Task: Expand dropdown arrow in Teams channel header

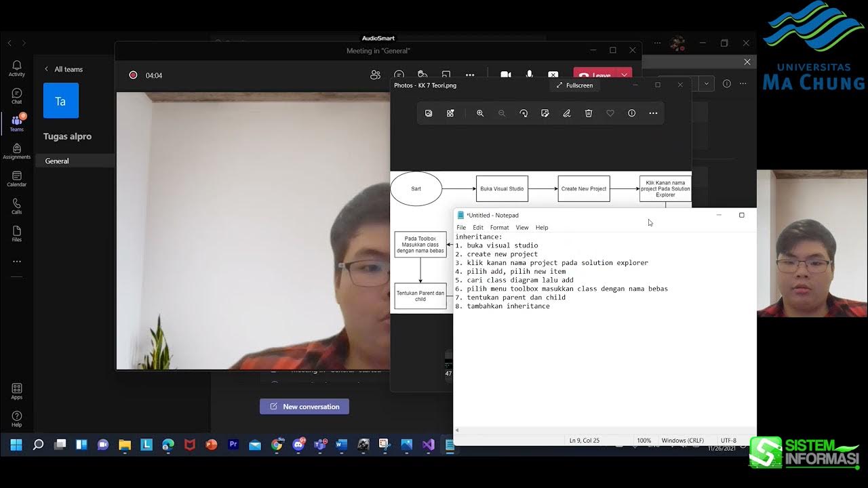Action: [707, 83]
